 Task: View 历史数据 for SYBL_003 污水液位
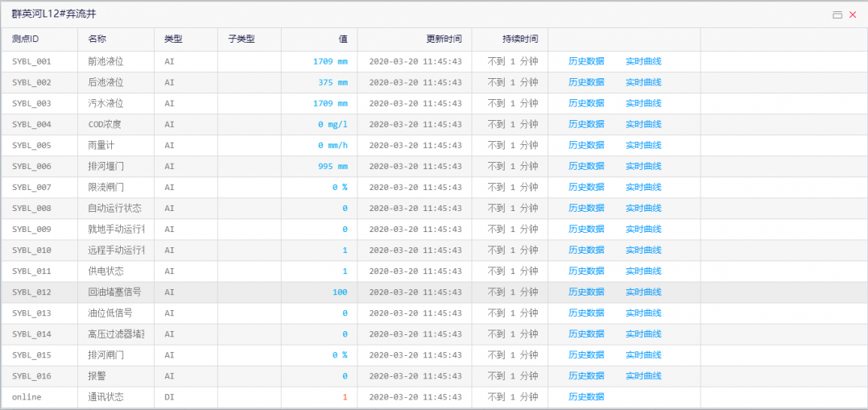pyautogui.click(x=586, y=104)
